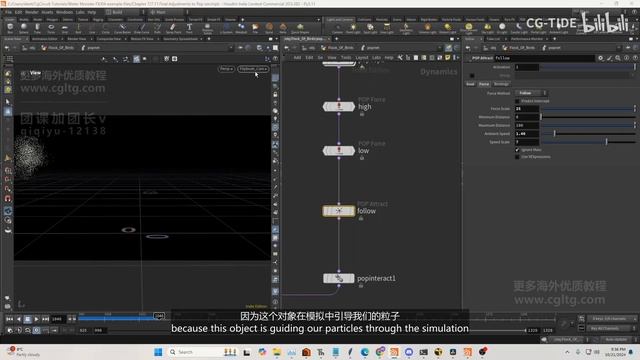The height and width of the screenshot is (360, 640).
Task: Create a Grid from the shelf
Action: [x=64, y=28]
